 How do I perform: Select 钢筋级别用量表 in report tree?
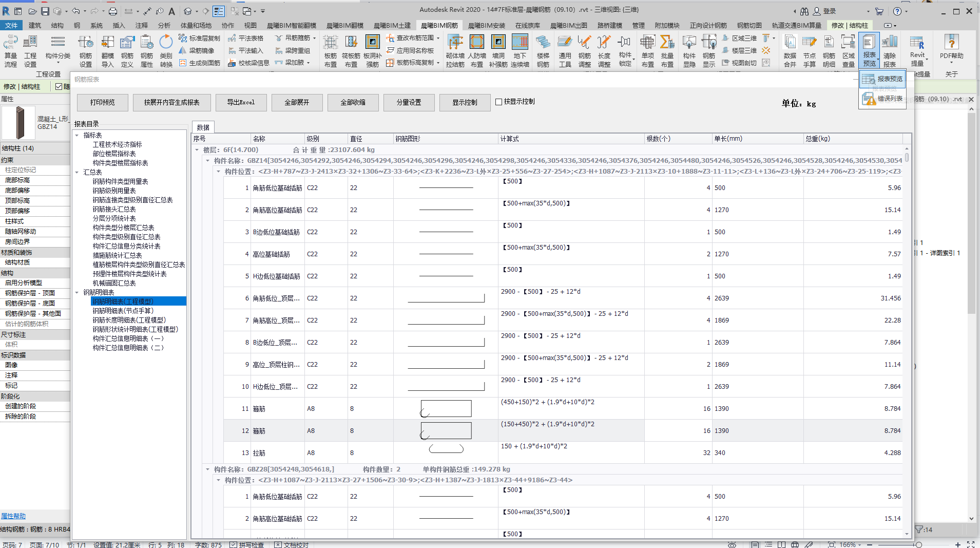click(x=114, y=191)
